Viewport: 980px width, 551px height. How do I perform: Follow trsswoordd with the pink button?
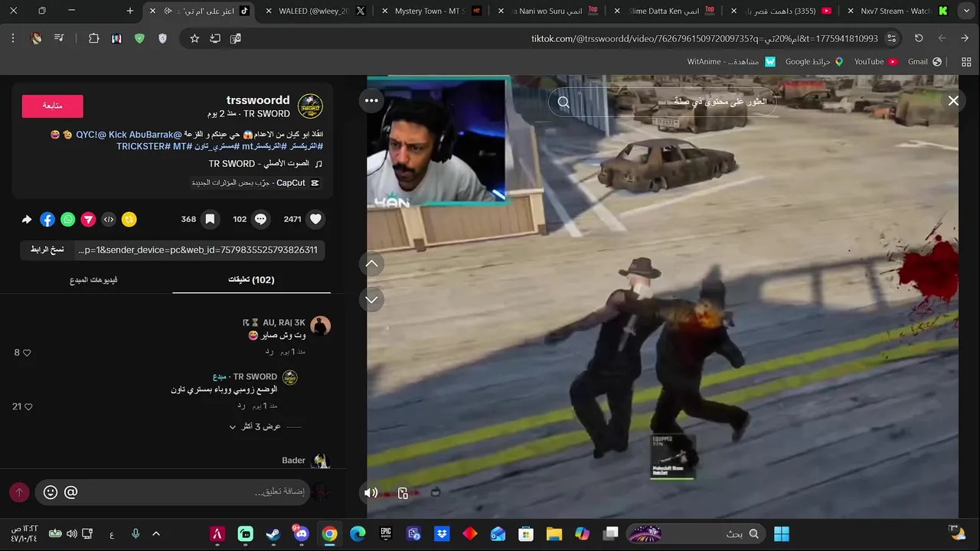[x=52, y=106]
